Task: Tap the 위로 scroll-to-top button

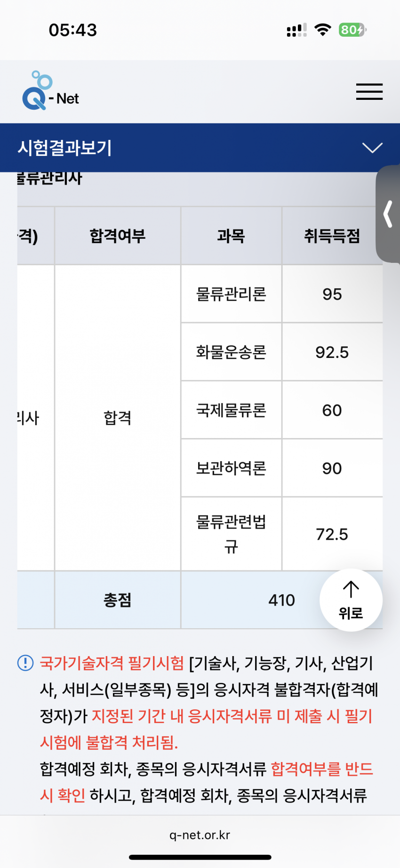Action: click(351, 600)
